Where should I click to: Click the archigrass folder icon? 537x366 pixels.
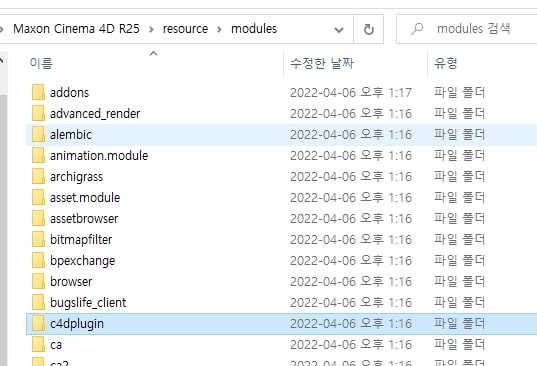click(38, 177)
